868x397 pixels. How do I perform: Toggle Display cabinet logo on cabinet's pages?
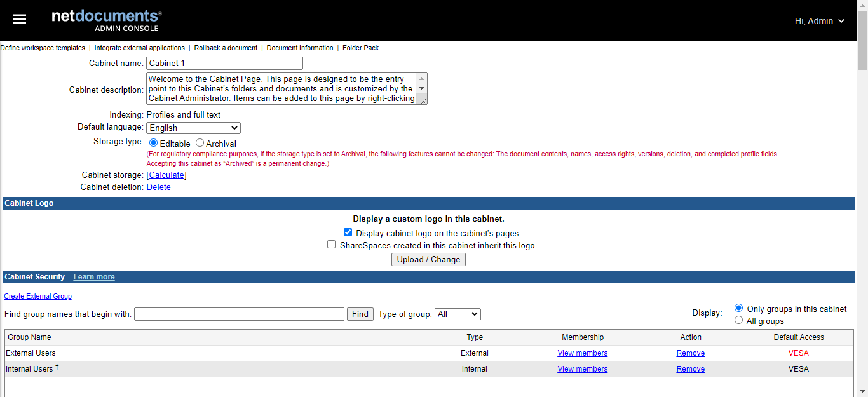348,232
